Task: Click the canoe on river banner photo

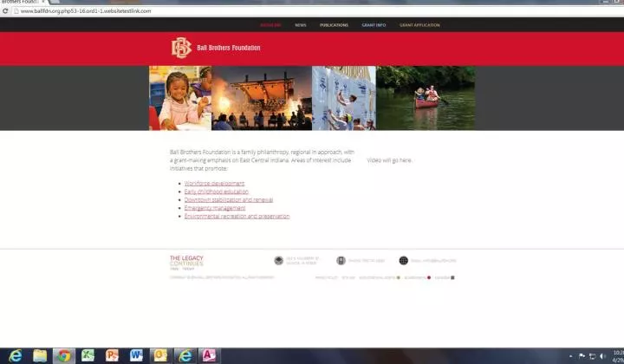Action: click(x=426, y=98)
